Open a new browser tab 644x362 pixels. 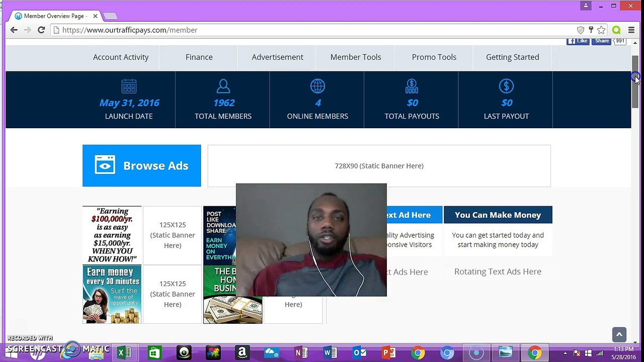click(x=110, y=16)
